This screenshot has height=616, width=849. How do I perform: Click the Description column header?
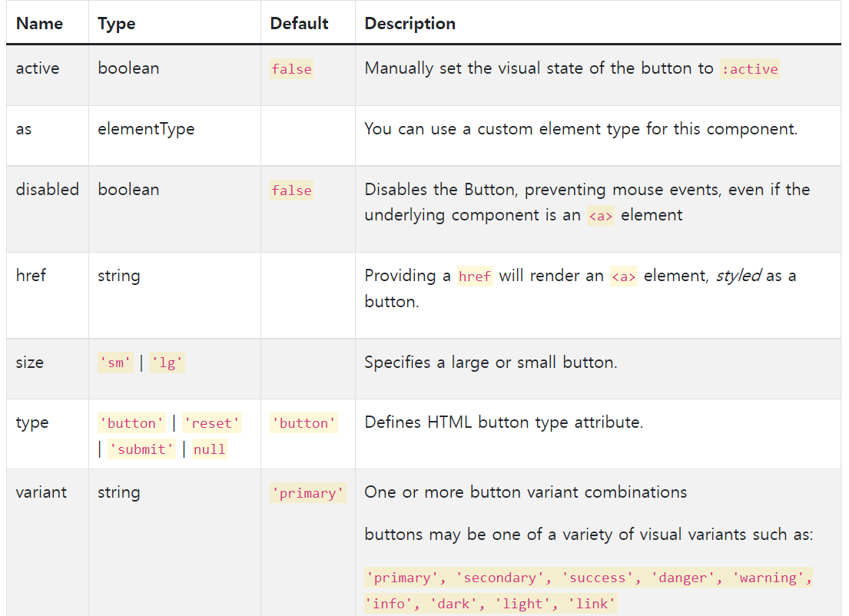click(x=410, y=24)
